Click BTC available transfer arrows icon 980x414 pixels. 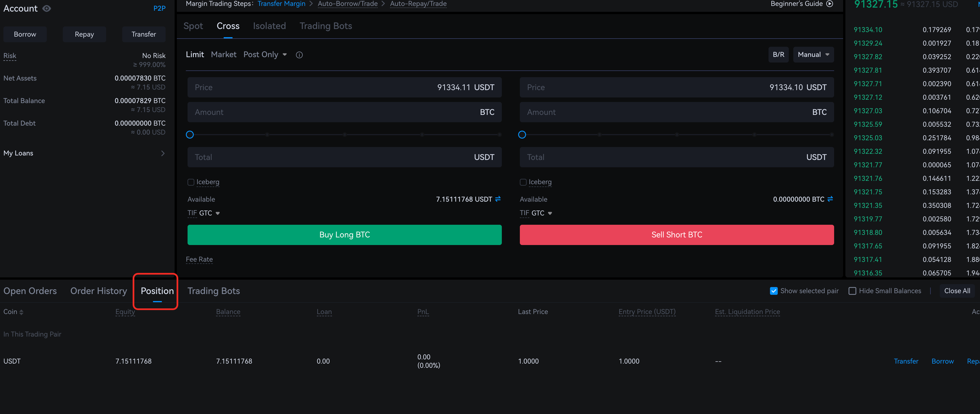[x=830, y=199]
